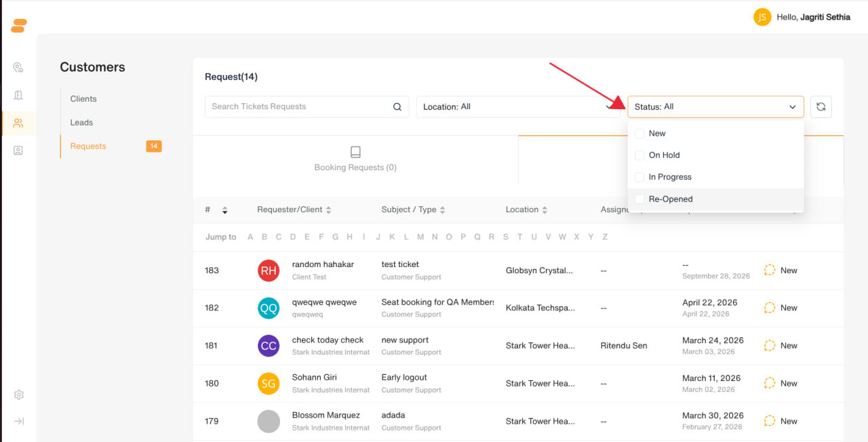Sort by Requester/Client column arrows
The height and width of the screenshot is (442, 868).
(x=329, y=210)
